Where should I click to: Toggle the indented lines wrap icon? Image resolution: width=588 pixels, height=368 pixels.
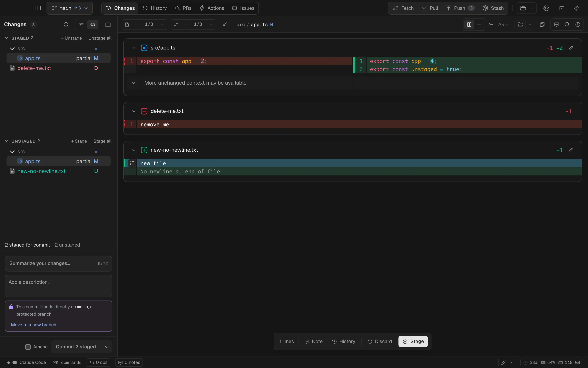click(x=491, y=25)
